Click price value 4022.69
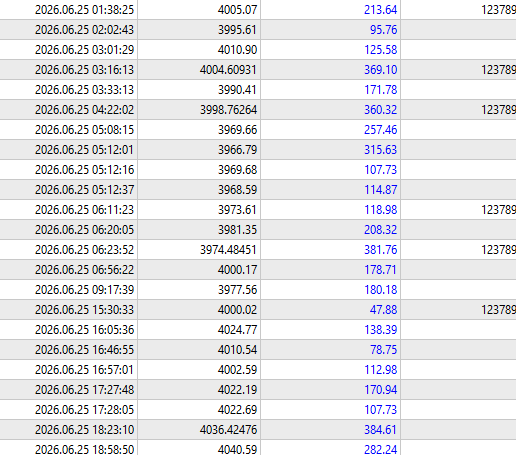 (x=237, y=410)
